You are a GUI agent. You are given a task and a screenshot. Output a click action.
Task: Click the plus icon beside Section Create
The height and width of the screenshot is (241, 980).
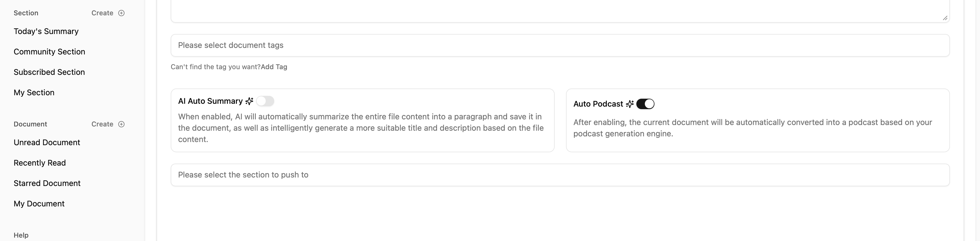121,13
